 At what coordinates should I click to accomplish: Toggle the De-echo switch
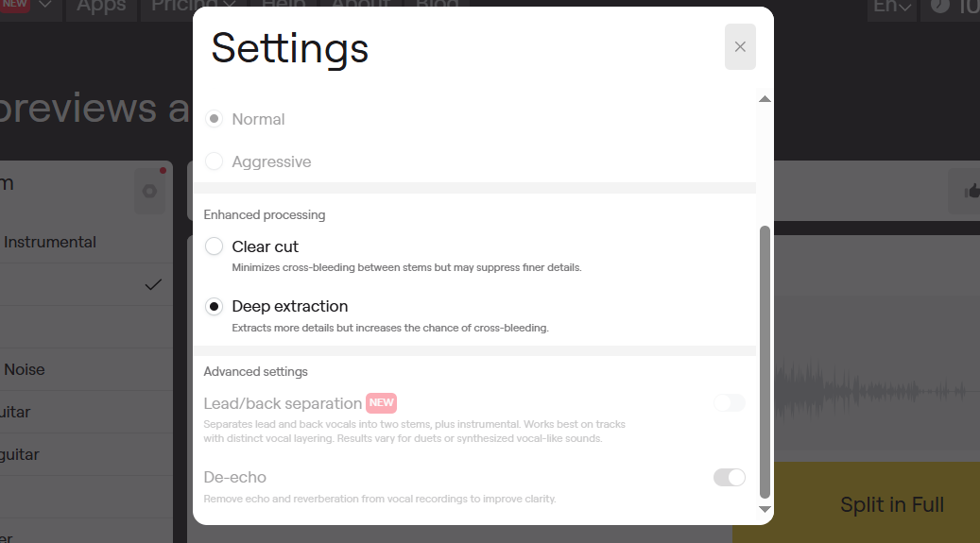pyautogui.click(x=730, y=478)
